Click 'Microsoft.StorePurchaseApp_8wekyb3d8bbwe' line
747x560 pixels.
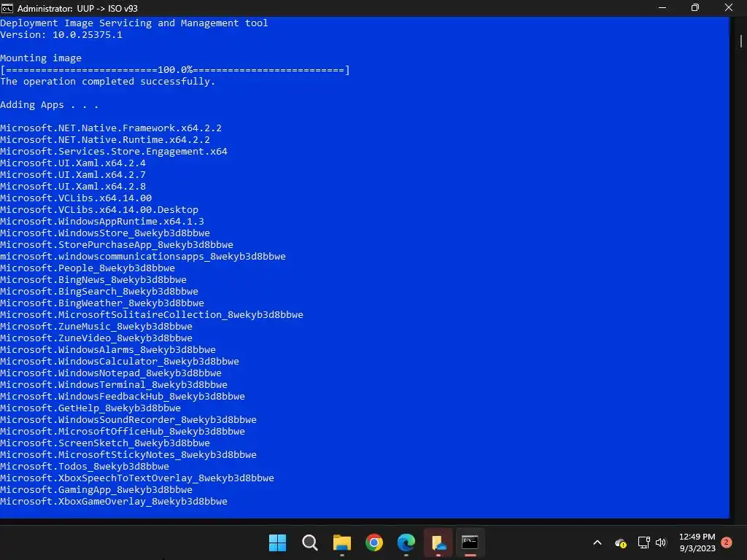(x=117, y=245)
